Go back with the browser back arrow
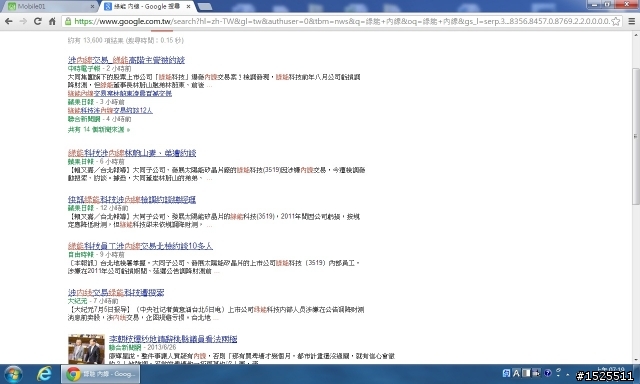Screen dimensions: 640x384 coord(9,22)
